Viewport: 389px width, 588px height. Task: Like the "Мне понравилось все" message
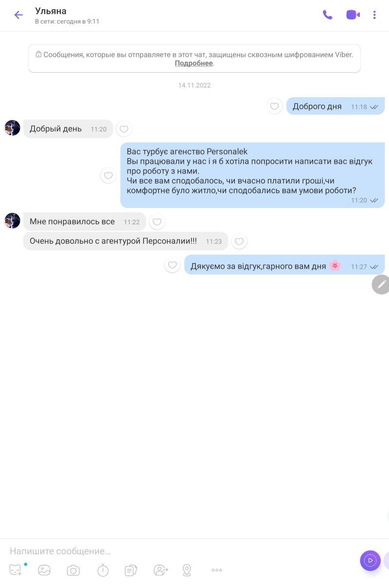click(x=157, y=222)
